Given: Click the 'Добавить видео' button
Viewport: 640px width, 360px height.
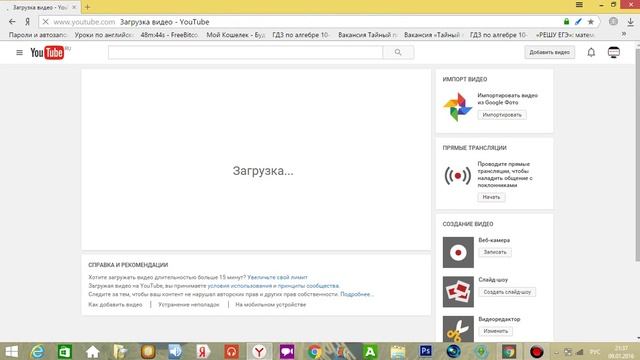Looking at the screenshot, I should point(549,52).
